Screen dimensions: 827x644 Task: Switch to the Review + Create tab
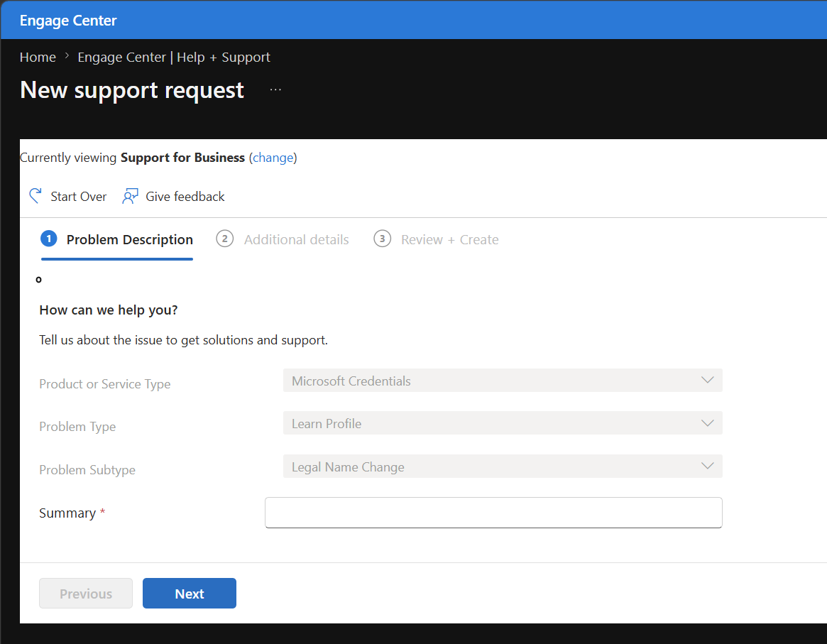[x=436, y=239]
